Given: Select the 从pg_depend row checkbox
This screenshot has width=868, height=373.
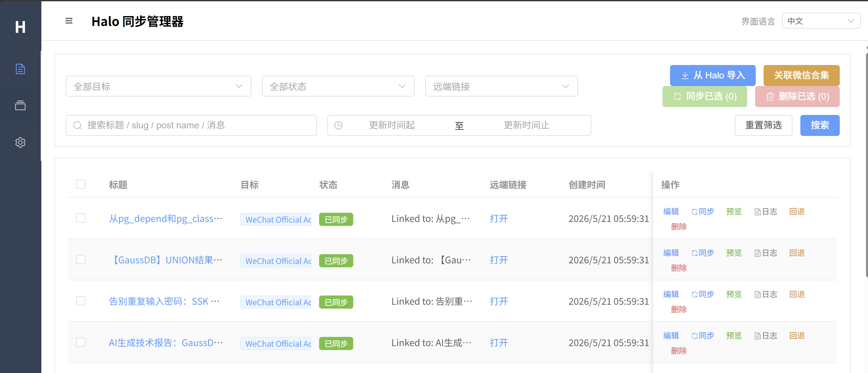Looking at the screenshot, I should (81, 218).
